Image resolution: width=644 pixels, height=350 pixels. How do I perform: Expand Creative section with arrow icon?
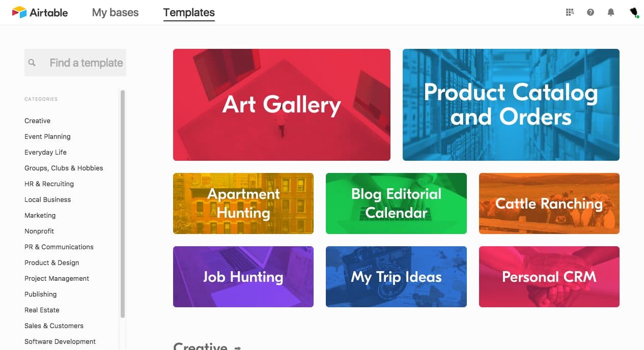coord(237,347)
